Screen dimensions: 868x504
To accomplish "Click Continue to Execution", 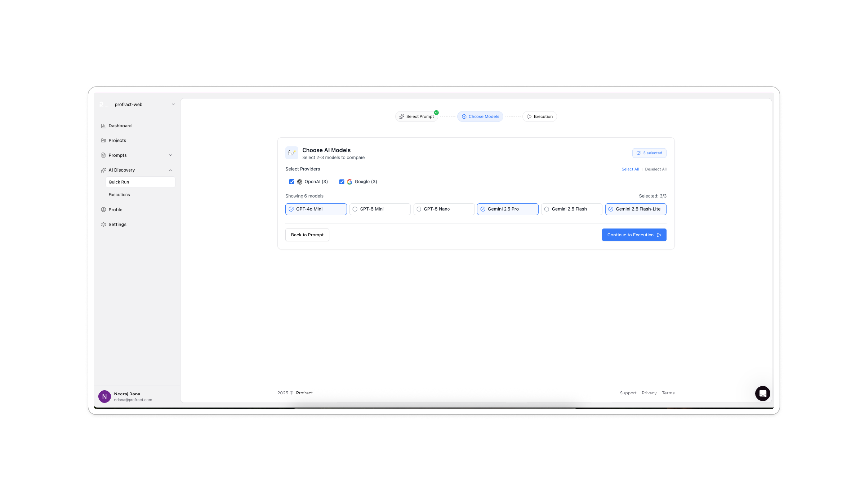I will [x=634, y=235].
